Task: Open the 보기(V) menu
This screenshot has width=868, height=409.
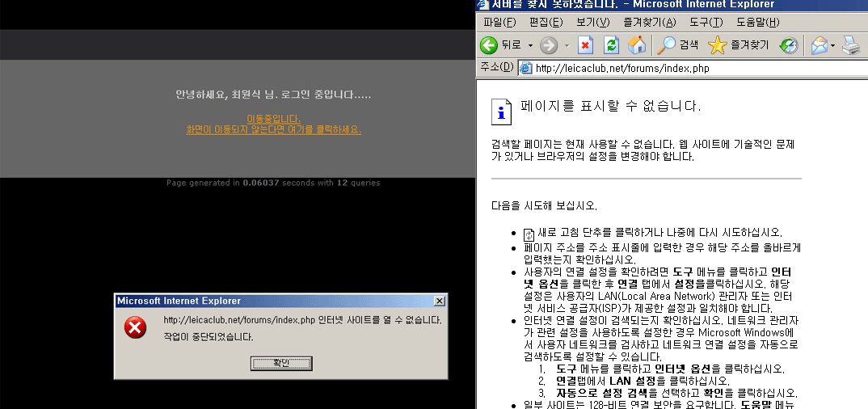Action: (592, 22)
